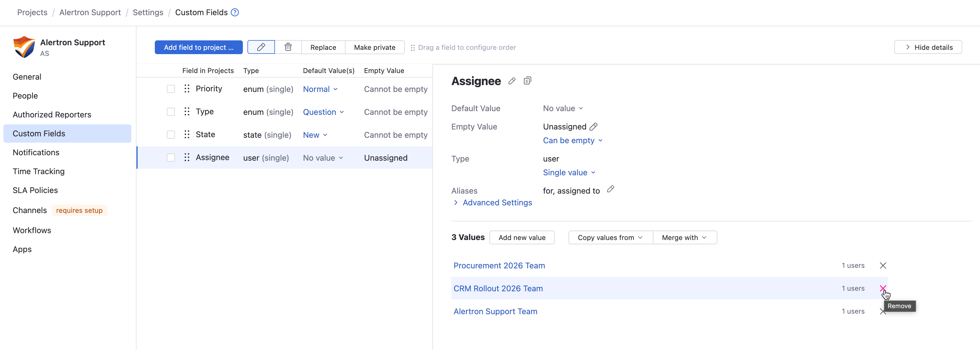Tick the State row checkbox
The width and height of the screenshot is (980, 350).
coord(171,135)
